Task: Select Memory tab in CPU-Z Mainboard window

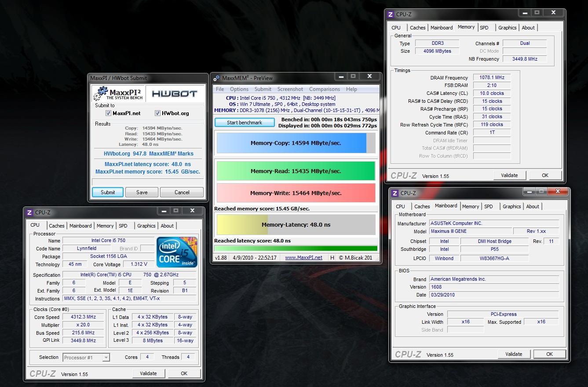Action: pyautogui.click(x=471, y=206)
